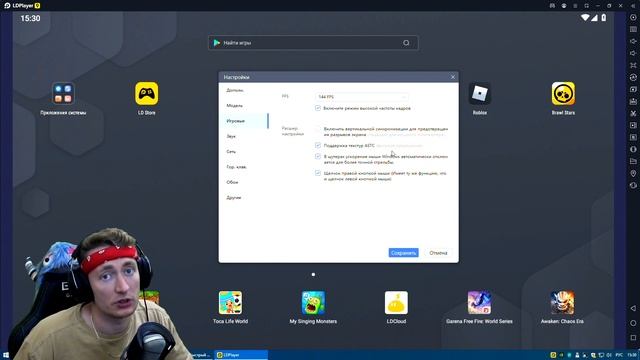The height and width of the screenshot is (360, 640).
Task: Open LDPlayer settings gear in right sidebar
Action: coord(633,18)
